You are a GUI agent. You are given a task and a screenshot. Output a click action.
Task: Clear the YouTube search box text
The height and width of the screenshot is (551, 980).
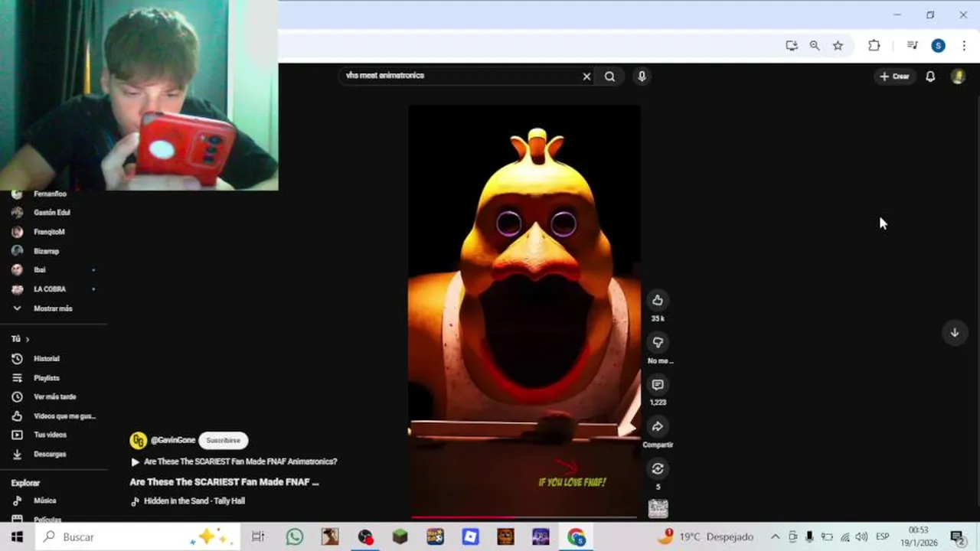pos(586,77)
